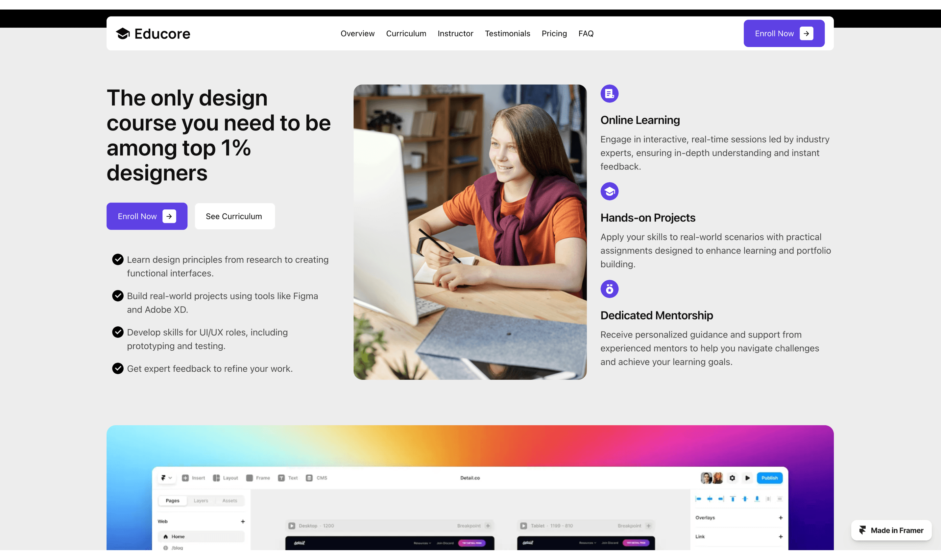Click the Hands-on Projects graduation cap icon
The image size is (941, 560).
tap(609, 191)
